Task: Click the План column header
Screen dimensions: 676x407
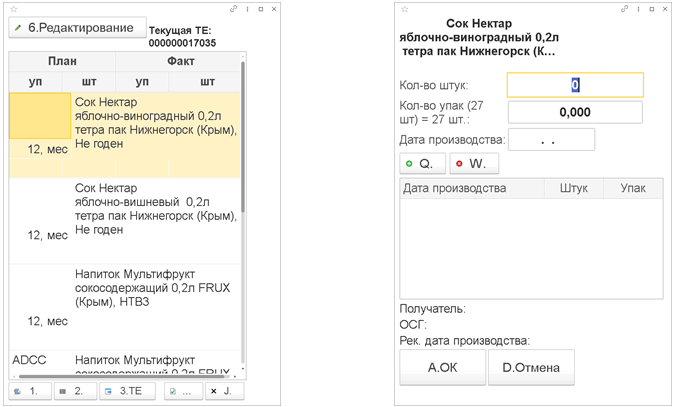Action: pos(62,61)
